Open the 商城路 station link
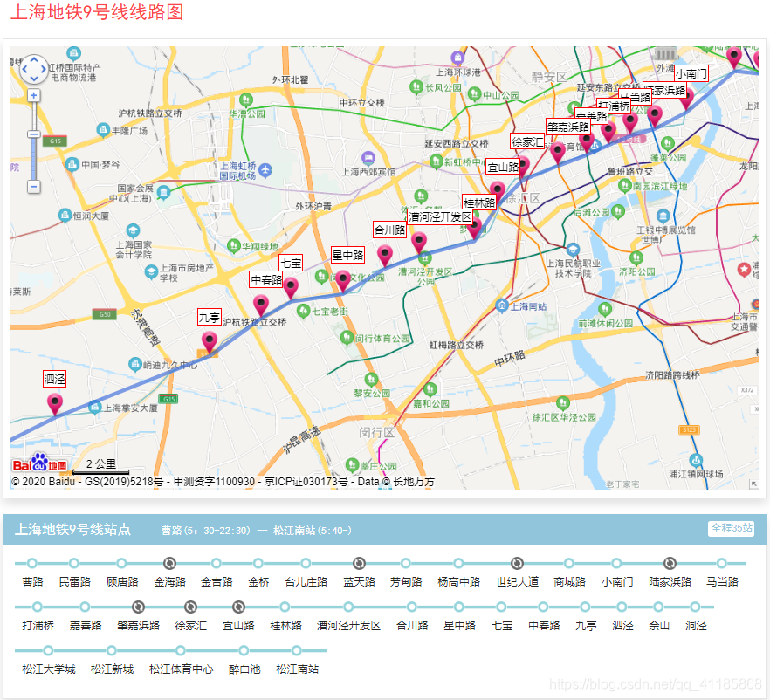The width and height of the screenshot is (770, 700). 569,581
